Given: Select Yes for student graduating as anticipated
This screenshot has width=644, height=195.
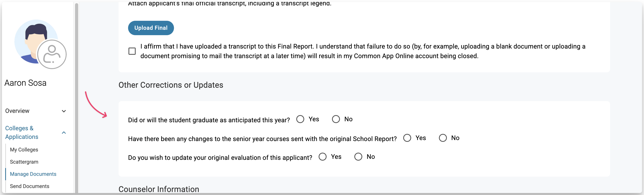Looking at the screenshot, I should coord(300,119).
